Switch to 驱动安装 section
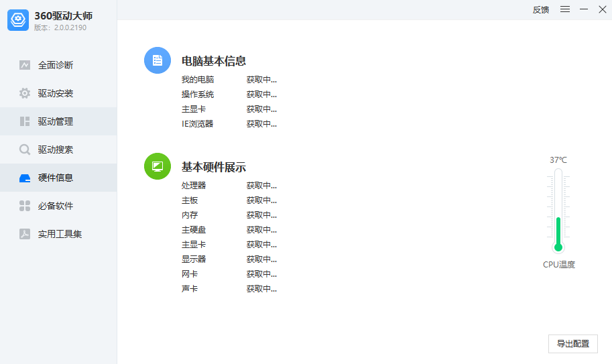This screenshot has width=612, height=364. click(58, 93)
